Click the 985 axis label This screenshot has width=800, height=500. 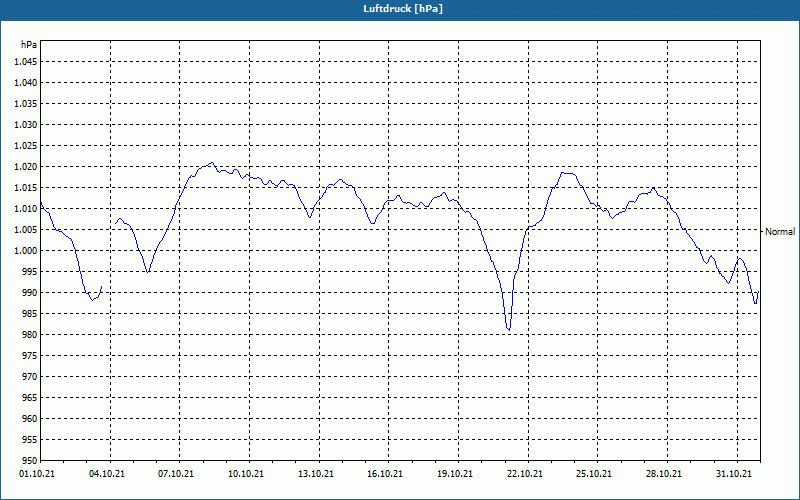tap(30, 314)
